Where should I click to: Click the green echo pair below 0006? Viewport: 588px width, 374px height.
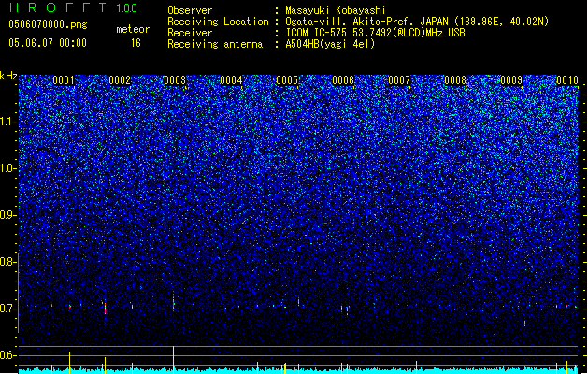[344, 310]
